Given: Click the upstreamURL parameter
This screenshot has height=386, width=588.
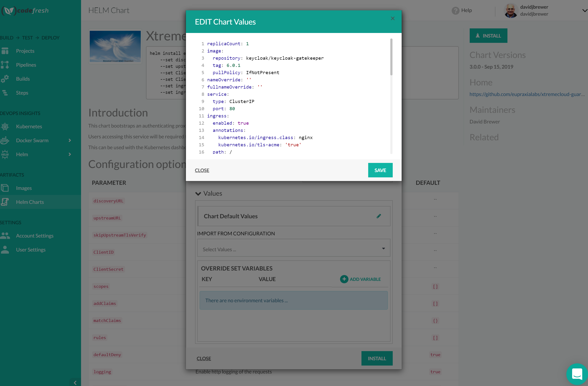Looking at the screenshot, I should pyautogui.click(x=107, y=218).
